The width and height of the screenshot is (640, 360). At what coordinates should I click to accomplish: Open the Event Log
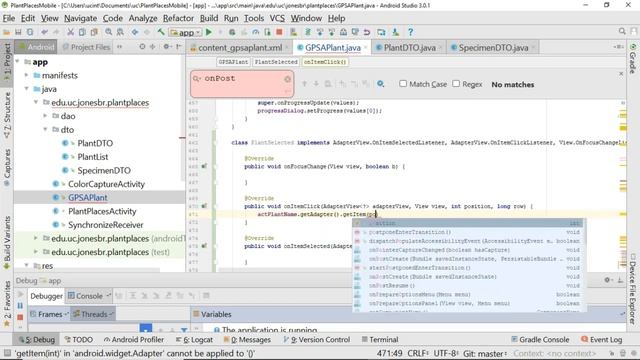(602, 339)
